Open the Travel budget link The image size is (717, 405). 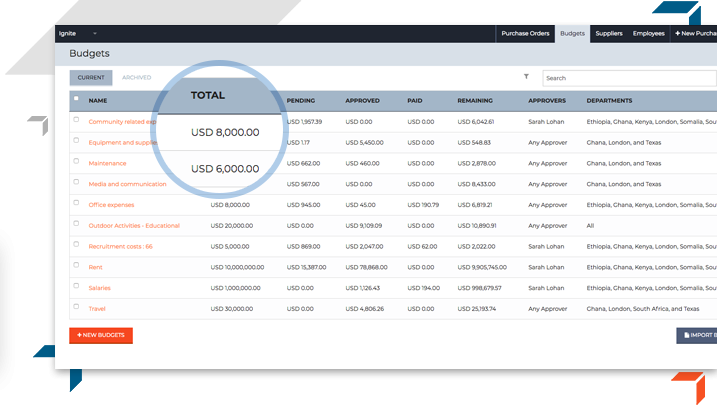[x=97, y=309]
